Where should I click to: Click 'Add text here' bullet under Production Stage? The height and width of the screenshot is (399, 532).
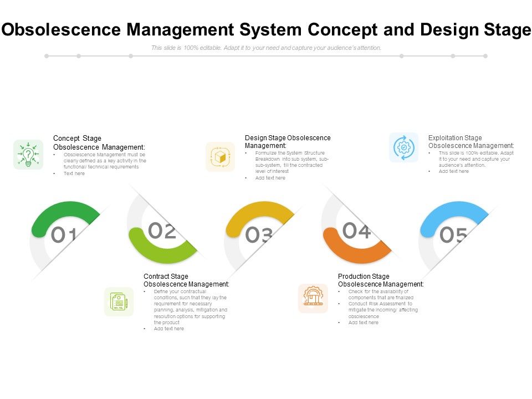364,323
